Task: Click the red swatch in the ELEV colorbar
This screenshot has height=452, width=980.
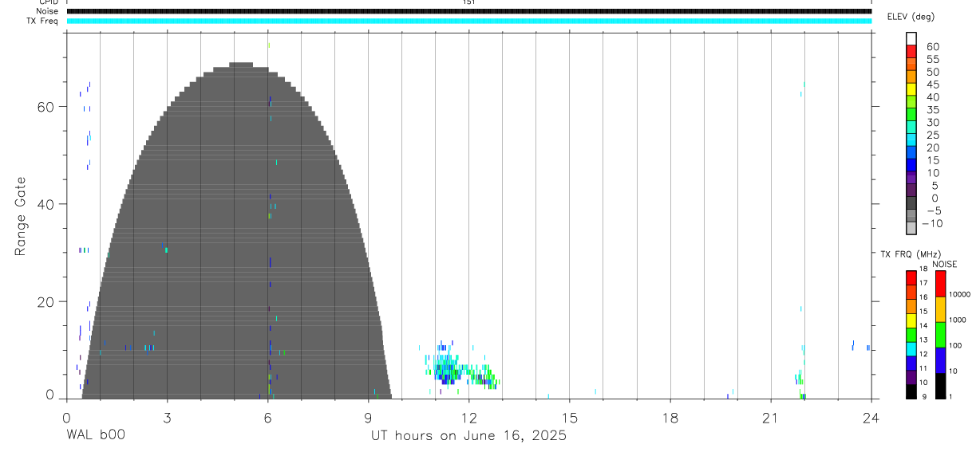Action: [911, 51]
